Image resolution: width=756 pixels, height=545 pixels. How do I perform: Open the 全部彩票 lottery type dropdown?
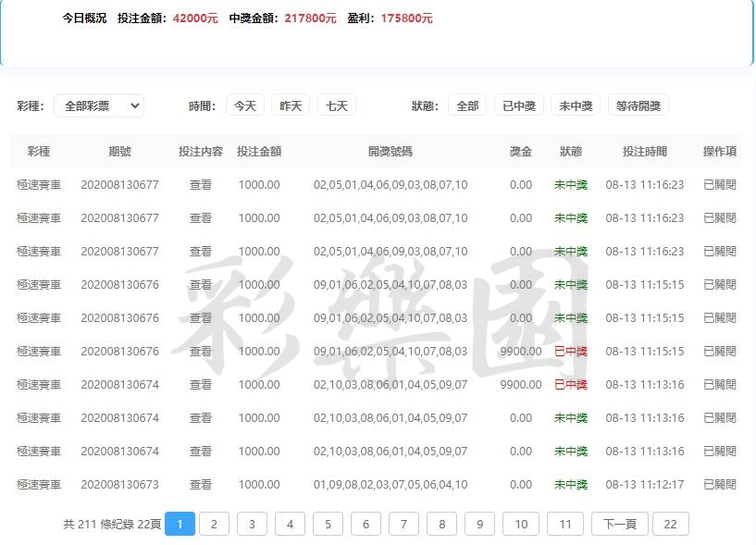pos(99,105)
